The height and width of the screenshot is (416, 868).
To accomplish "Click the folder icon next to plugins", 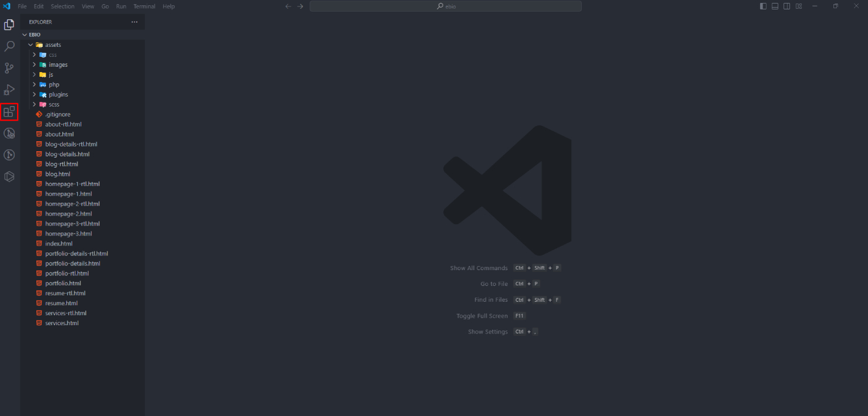I will pos(43,94).
